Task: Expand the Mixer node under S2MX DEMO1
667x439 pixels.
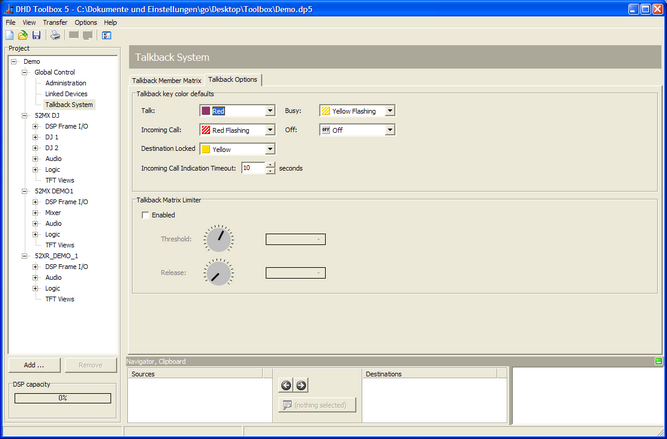Action: pos(36,212)
